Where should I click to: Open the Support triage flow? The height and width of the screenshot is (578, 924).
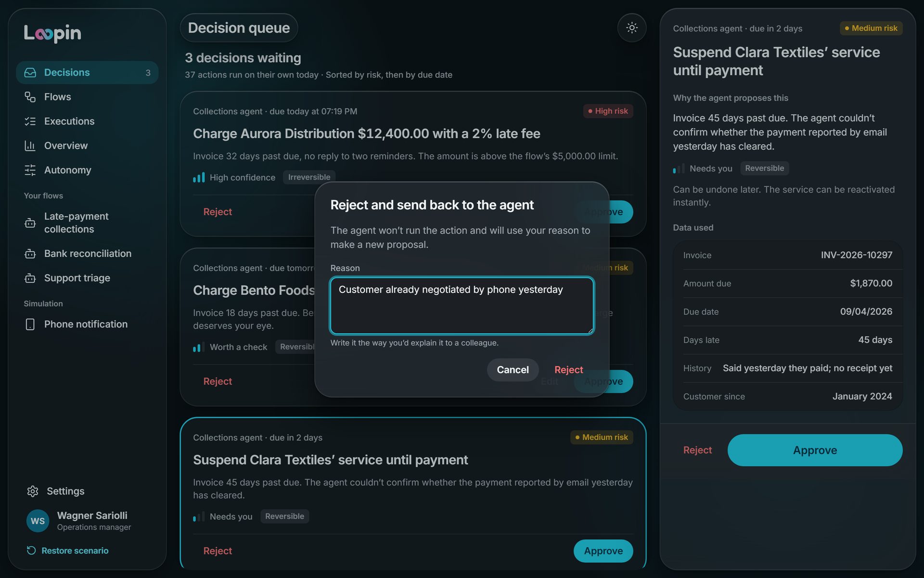[x=87, y=278]
